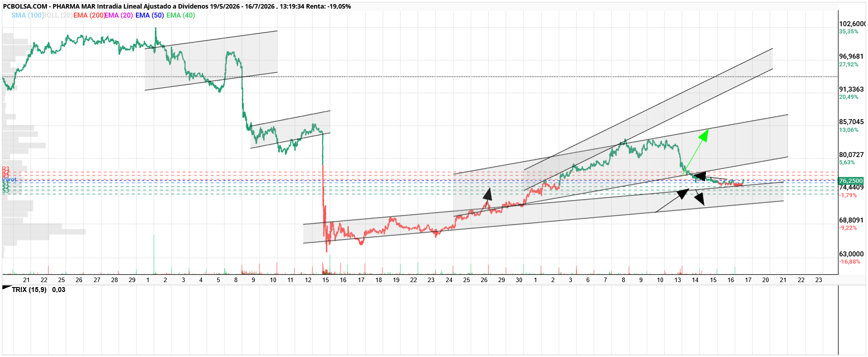Select date 15 below the price crash
Screen dimensions: 868x357
point(326,280)
